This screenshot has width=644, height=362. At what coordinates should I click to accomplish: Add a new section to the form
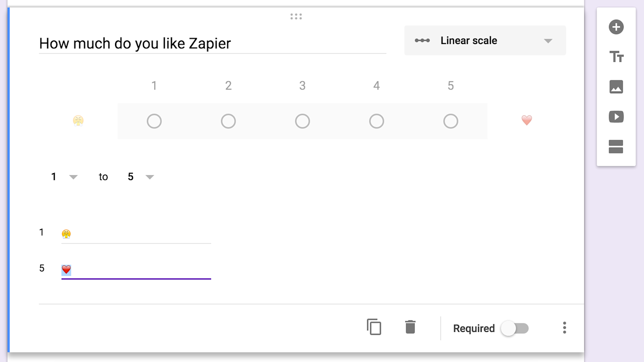[616, 147]
